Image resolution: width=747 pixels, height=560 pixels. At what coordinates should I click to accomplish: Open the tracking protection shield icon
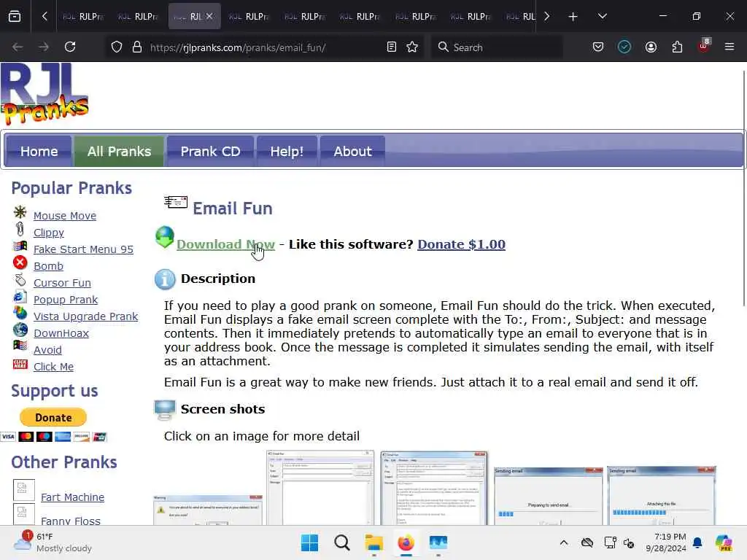pyautogui.click(x=117, y=47)
